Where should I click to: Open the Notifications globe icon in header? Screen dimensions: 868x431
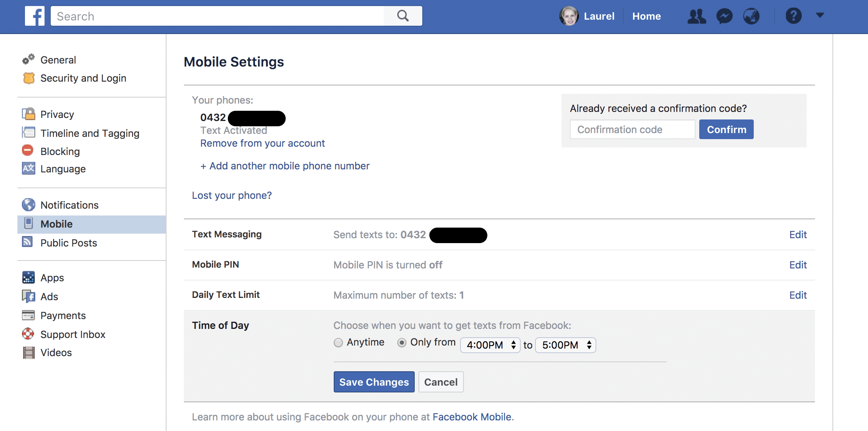(751, 16)
